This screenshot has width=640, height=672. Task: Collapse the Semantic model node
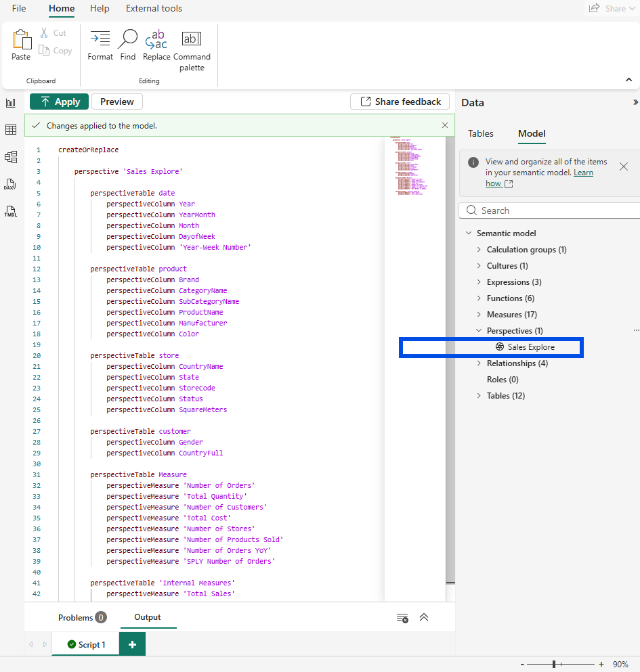469,233
